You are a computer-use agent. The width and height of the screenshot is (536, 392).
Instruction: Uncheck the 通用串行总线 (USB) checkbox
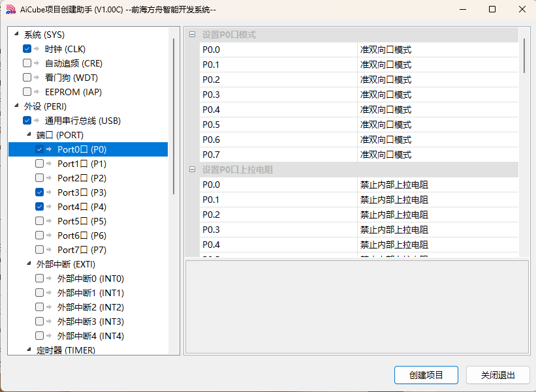[27, 121]
